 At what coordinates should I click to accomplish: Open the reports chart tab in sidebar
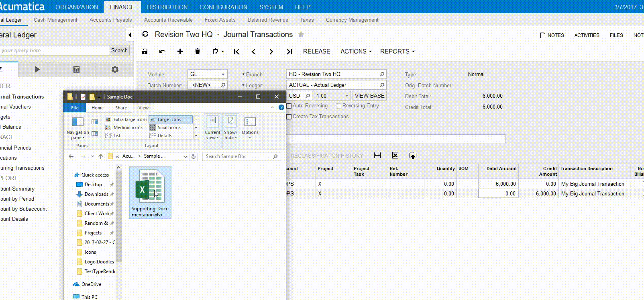(x=76, y=69)
